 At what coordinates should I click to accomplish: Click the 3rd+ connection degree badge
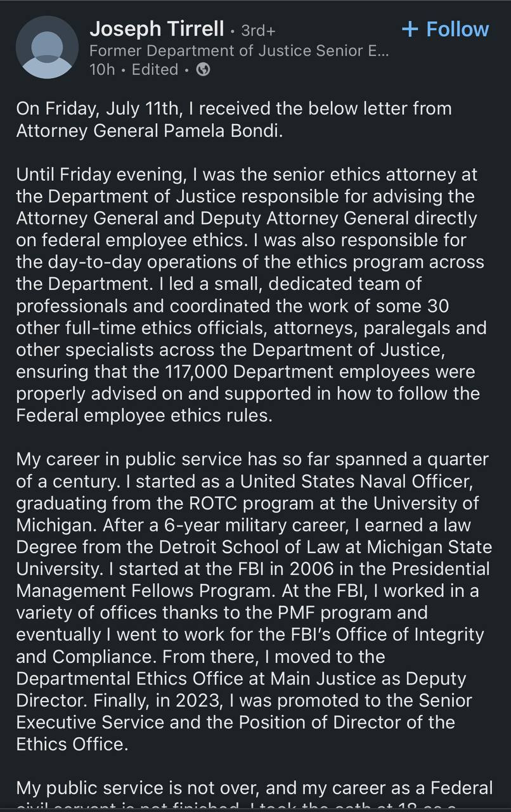(258, 30)
